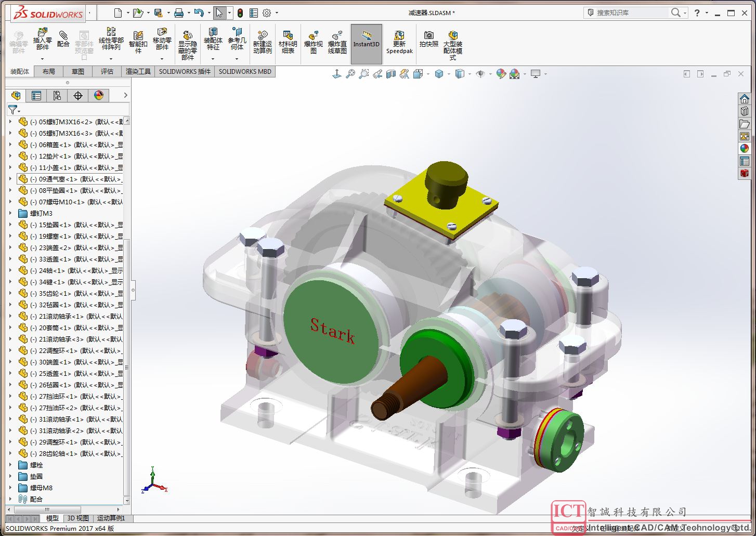This screenshot has width=756, height=536.
Task: Toggle the Instant3D button
Action: 367,44
